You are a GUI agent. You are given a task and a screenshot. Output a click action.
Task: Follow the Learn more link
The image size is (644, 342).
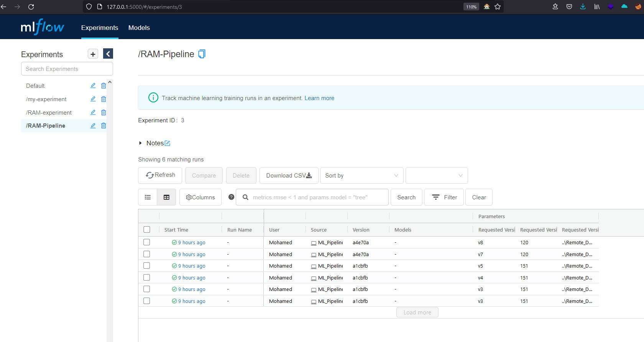[319, 98]
